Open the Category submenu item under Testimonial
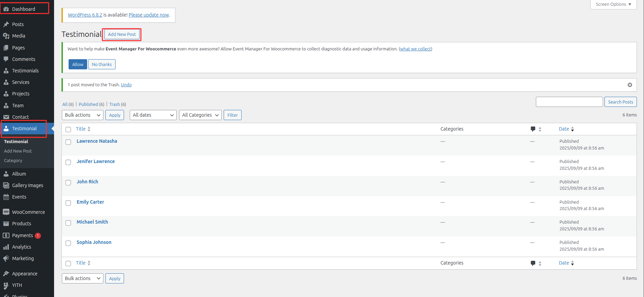Image resolution: width=644 pixels, height=297 pixels. [13, 161]
